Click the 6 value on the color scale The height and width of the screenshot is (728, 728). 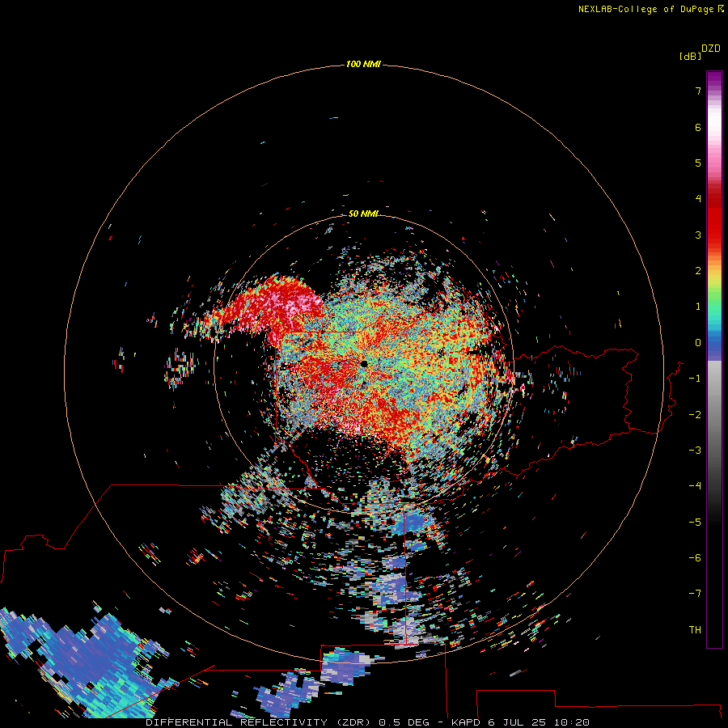pos(698,127)
